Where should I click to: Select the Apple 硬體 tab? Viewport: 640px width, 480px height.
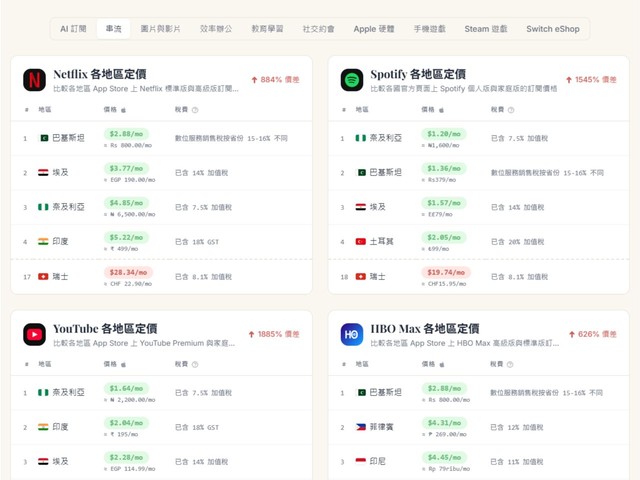374,29
